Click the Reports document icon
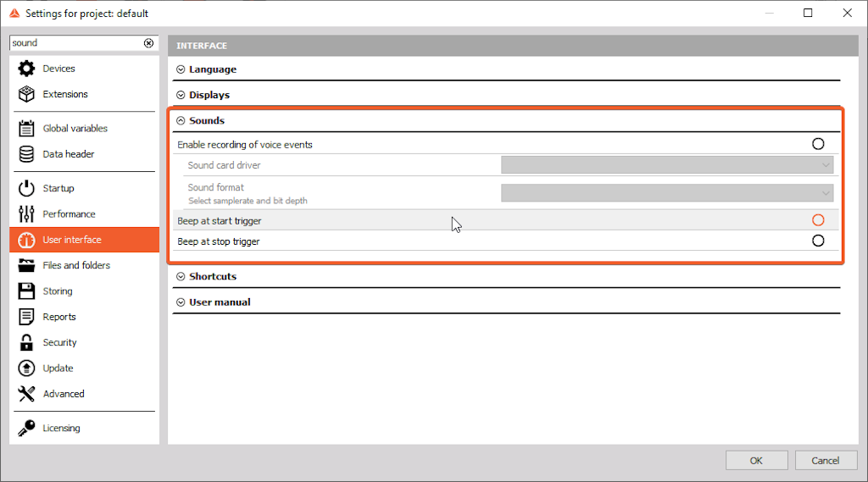The width and height of the screenshot is (868, 482). point(26,317)
